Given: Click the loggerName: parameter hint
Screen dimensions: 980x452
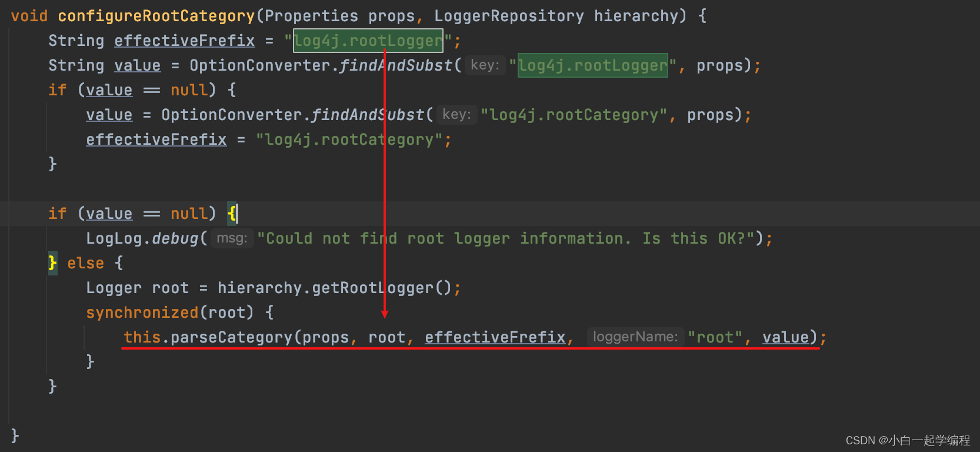Looking at the screenshot, I should [636, 337].
